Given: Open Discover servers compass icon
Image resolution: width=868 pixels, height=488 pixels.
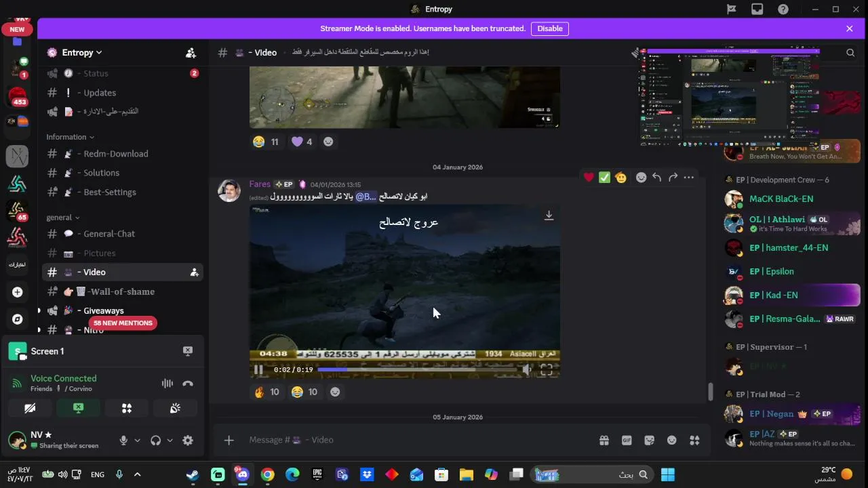Looking at the screenshot, I should pyautogui.click(x=18, y=319).
